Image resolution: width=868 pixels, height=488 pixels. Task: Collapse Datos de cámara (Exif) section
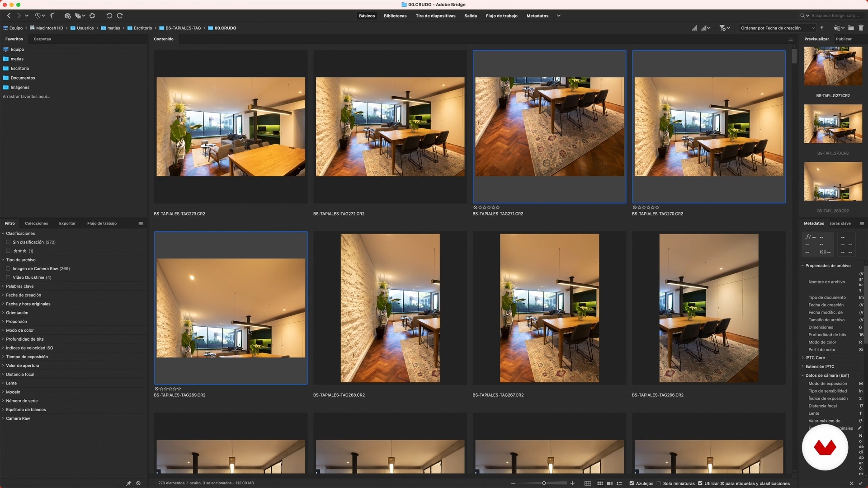803,375
